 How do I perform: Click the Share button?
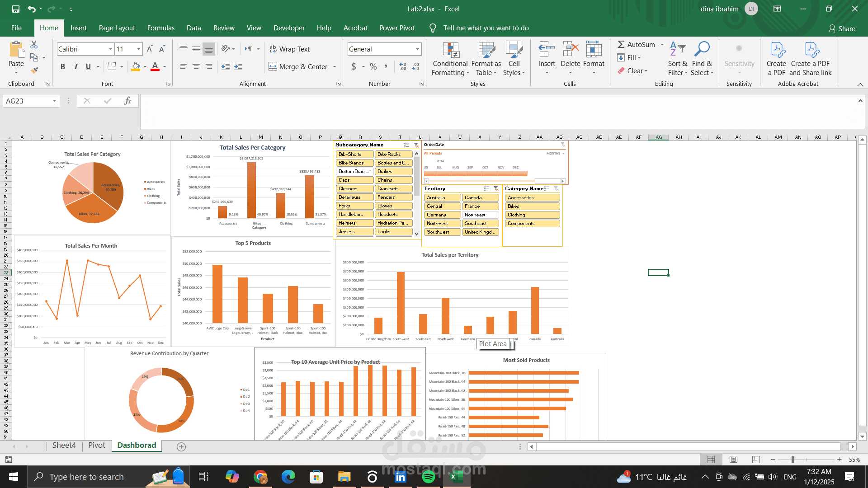click(842, 28)
